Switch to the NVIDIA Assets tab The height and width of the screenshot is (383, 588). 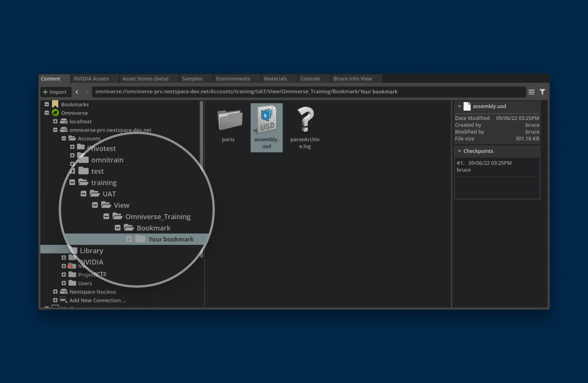tap(95, 79)
